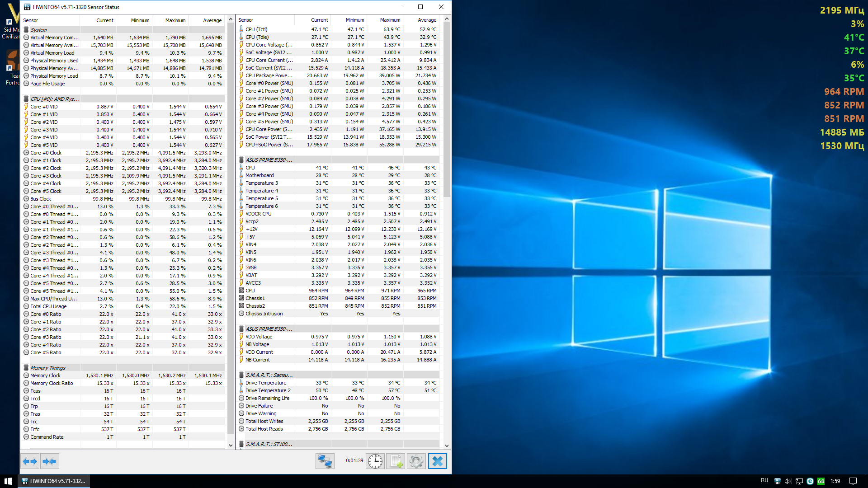
Task: Click the left pane scroll-up arrow
Action: (x=231, y=19)
